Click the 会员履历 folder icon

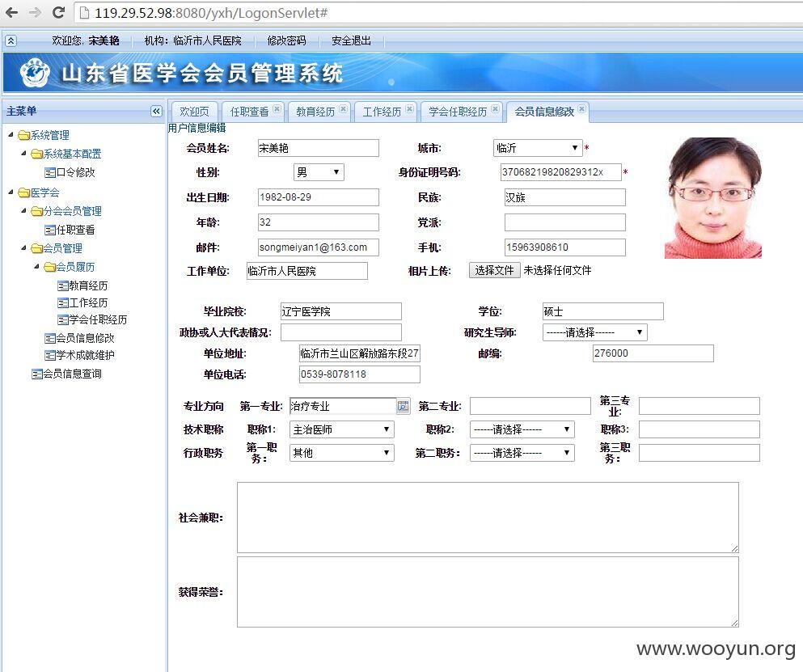point(49,267)
